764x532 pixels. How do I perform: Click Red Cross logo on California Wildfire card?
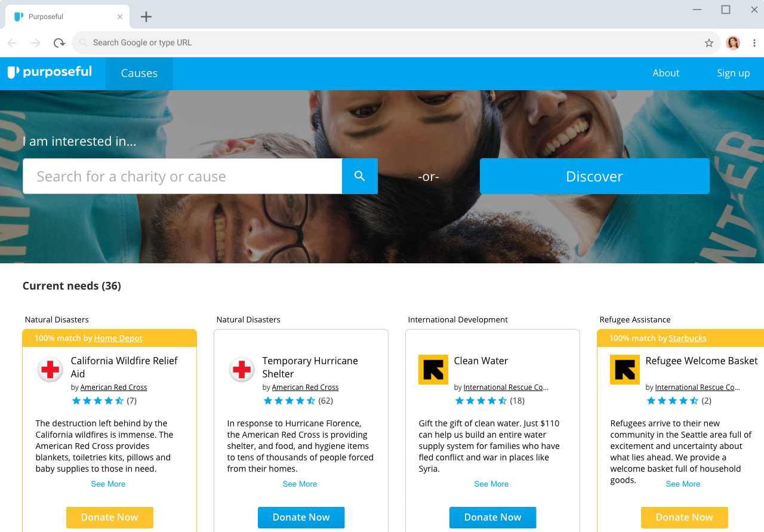click(50, 370)
